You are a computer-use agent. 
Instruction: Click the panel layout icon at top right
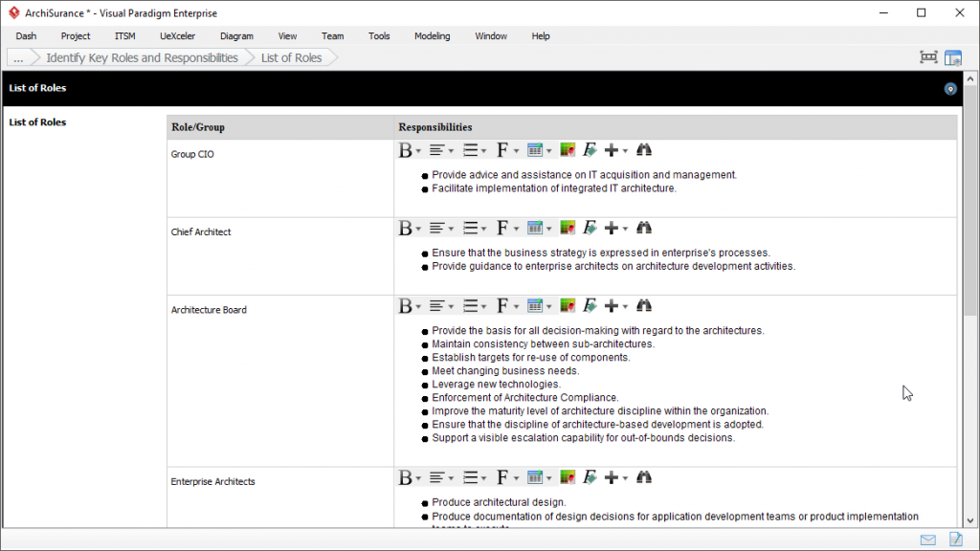[x=953, y=57]
